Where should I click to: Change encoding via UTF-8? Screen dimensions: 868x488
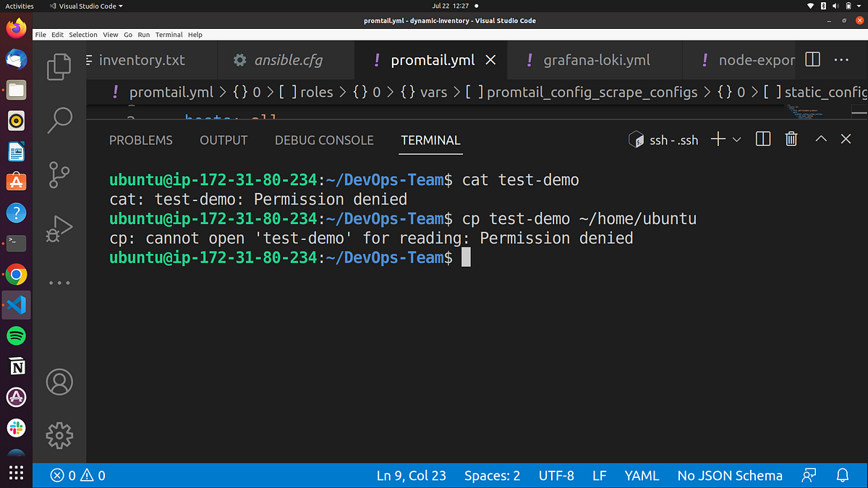pos(556,476)
